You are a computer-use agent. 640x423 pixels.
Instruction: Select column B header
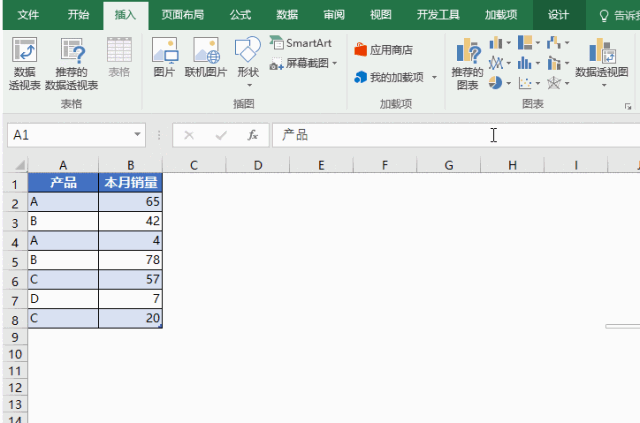[130, 164]
